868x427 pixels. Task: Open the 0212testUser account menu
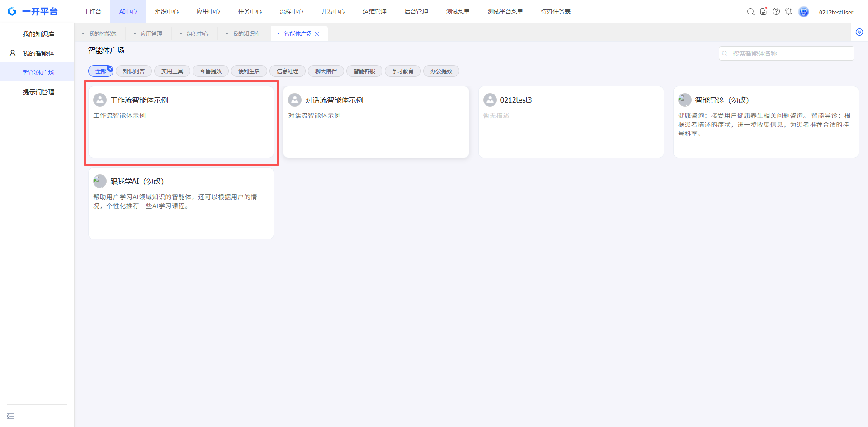pos(835,12)
